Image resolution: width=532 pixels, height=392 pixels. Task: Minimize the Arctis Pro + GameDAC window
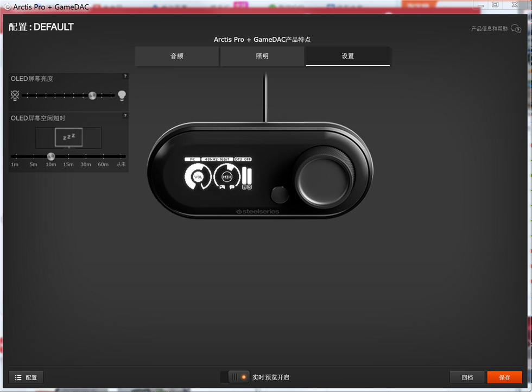point(480,5)
